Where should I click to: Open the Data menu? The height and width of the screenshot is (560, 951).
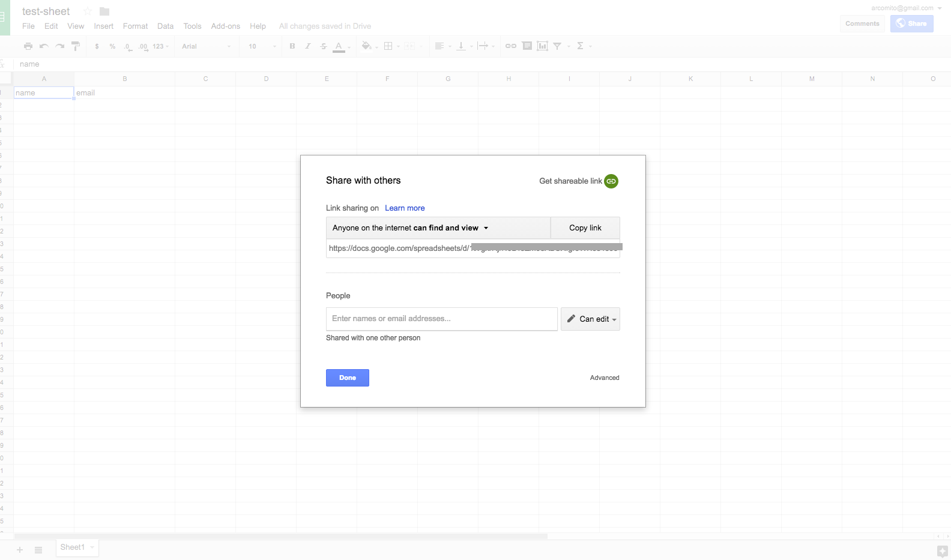tap(165, 26)
